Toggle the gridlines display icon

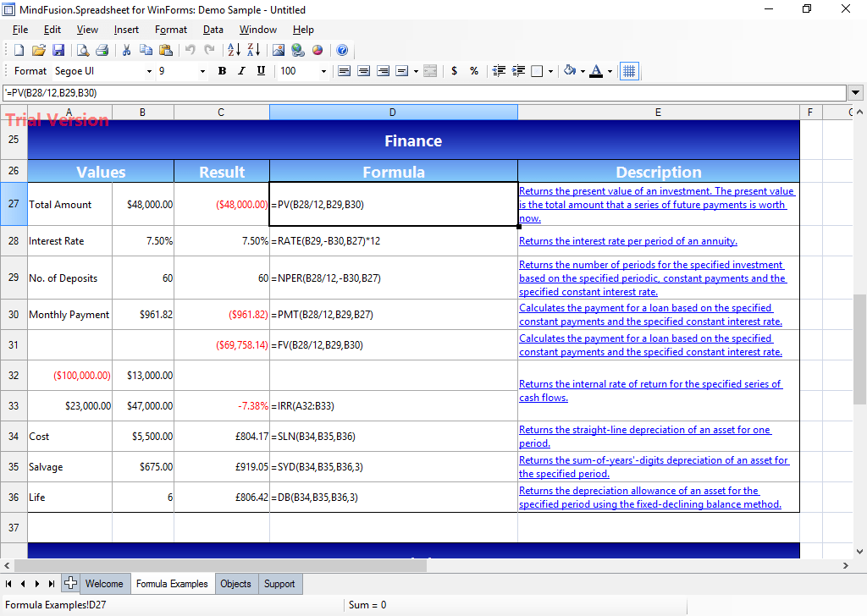pos(628,71)
